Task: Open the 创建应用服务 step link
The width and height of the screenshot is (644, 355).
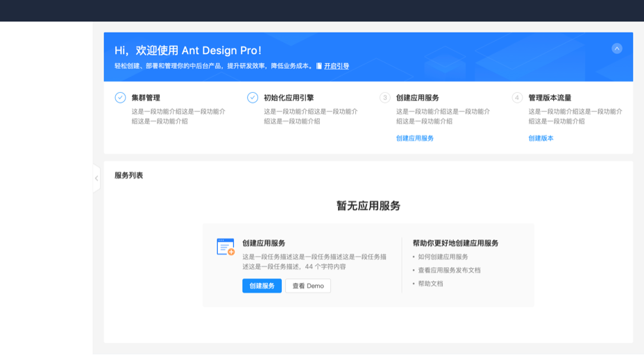Action: point(415,138)
